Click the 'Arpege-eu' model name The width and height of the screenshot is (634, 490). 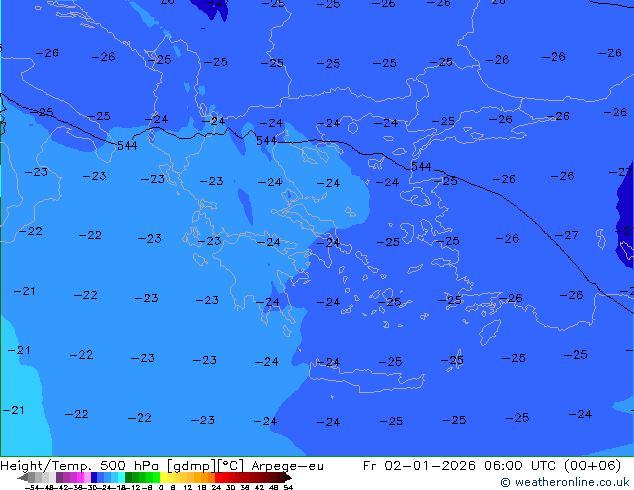click(287, 466)
